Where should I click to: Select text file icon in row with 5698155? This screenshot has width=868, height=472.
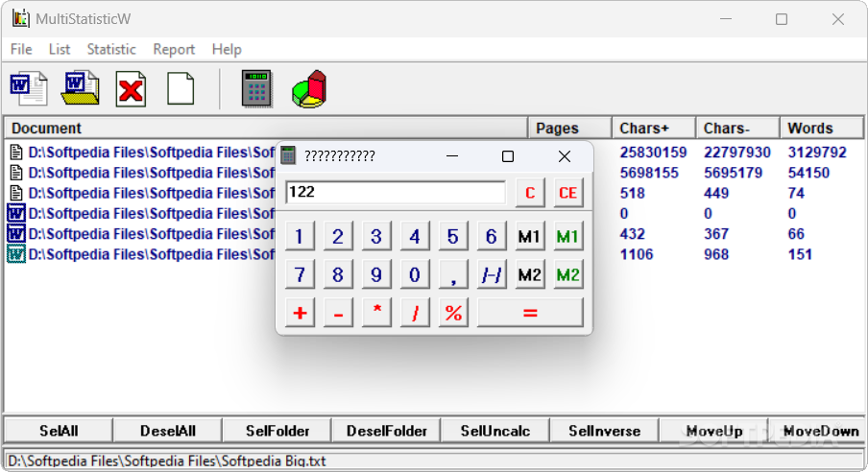[x=16, y=173]
